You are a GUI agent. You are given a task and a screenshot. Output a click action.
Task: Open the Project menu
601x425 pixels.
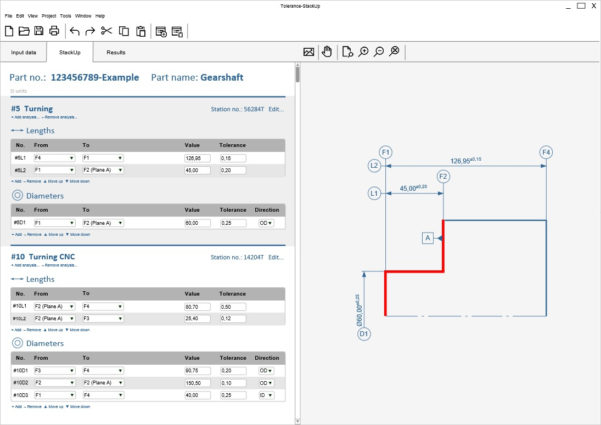point(49,16)
